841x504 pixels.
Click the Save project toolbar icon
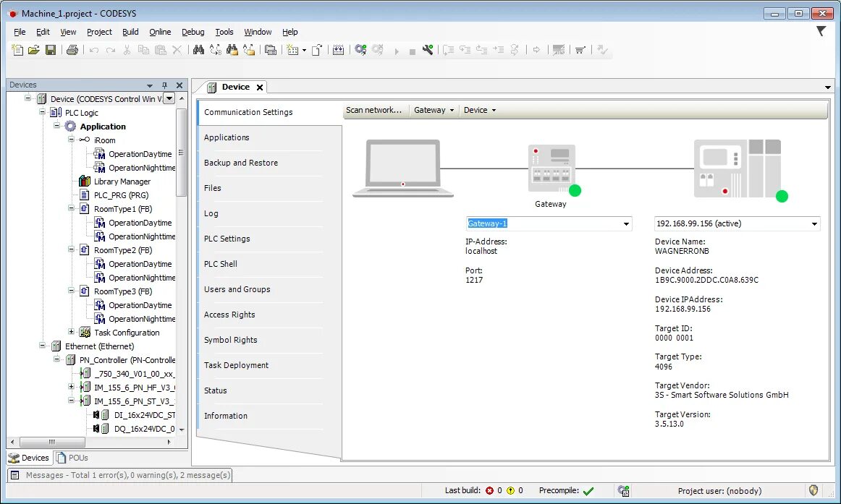point(51,50)
